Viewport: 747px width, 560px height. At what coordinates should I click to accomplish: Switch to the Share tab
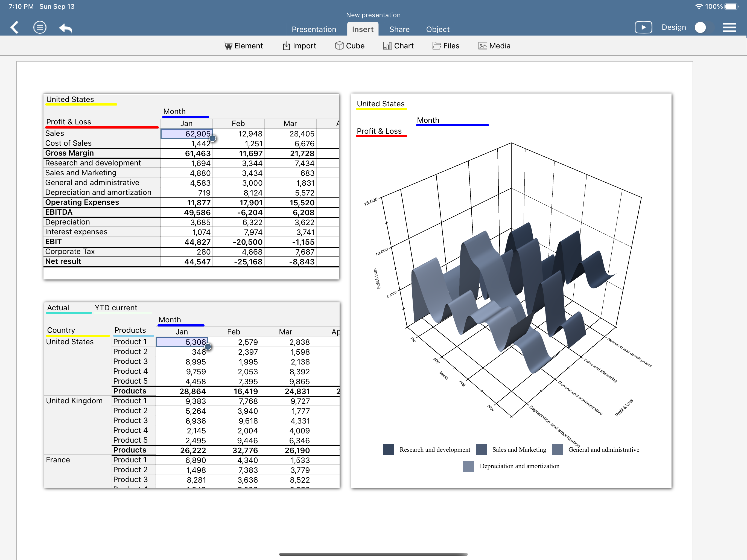(x=399, y=29)
